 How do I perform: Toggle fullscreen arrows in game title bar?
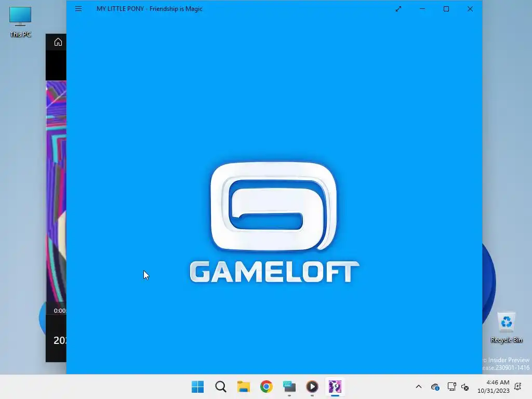398,9
